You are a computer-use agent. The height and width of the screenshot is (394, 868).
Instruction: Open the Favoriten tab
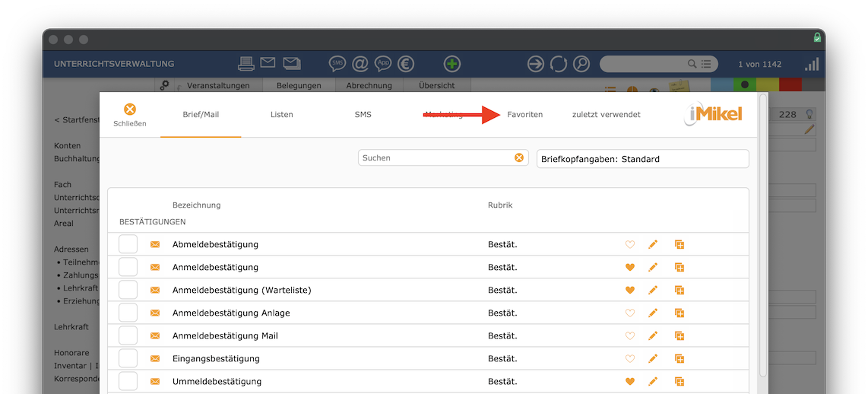[524, 115]
